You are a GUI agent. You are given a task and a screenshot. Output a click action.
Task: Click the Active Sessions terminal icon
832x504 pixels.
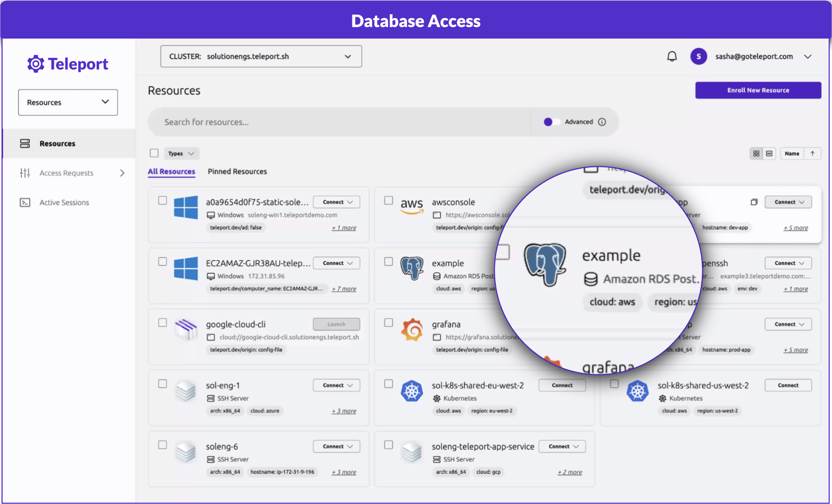(25, 203)
